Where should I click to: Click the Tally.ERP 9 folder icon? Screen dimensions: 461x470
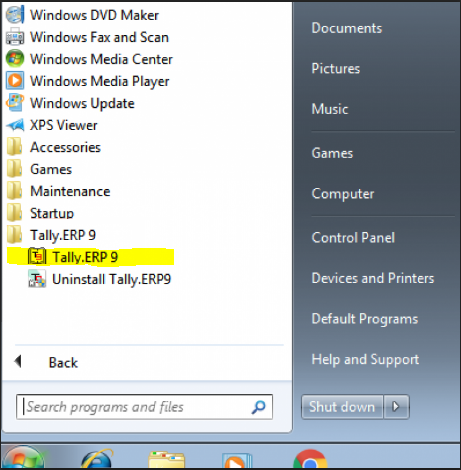tap(15, 235)
